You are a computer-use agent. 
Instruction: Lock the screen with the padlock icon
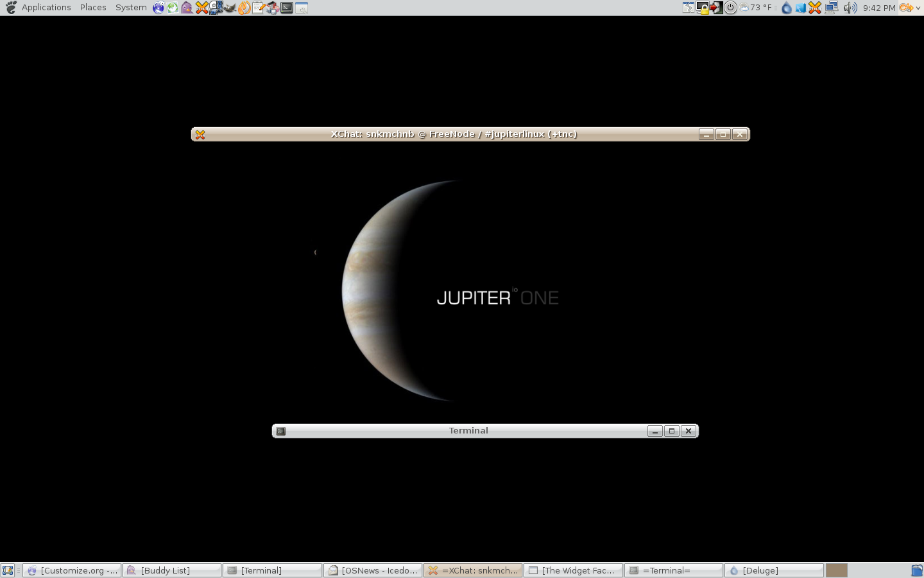(703, 8)
